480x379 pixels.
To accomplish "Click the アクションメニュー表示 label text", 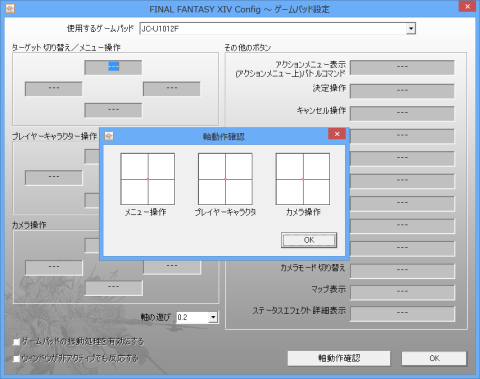I will (310, 64).
